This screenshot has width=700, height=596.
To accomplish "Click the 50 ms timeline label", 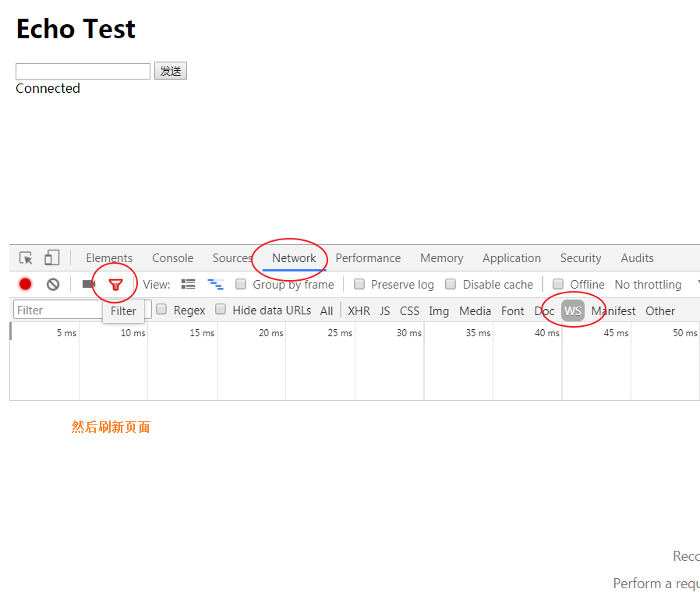I will pyautogui.click(x=685, y=333).
